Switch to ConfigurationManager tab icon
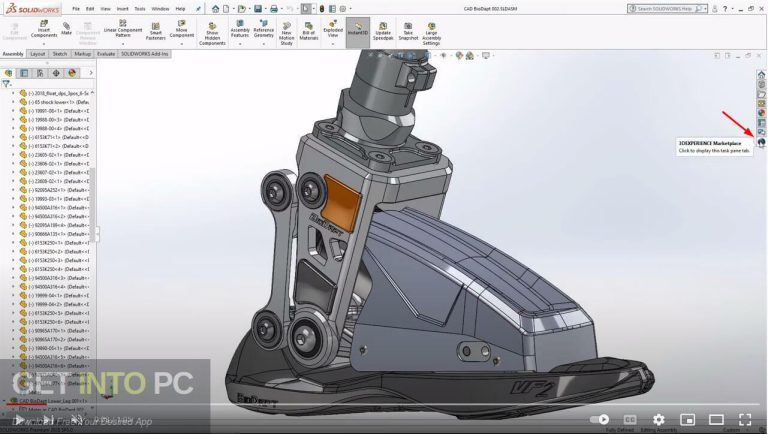This screenshot has width=768, height=434. tap(40, 73)
